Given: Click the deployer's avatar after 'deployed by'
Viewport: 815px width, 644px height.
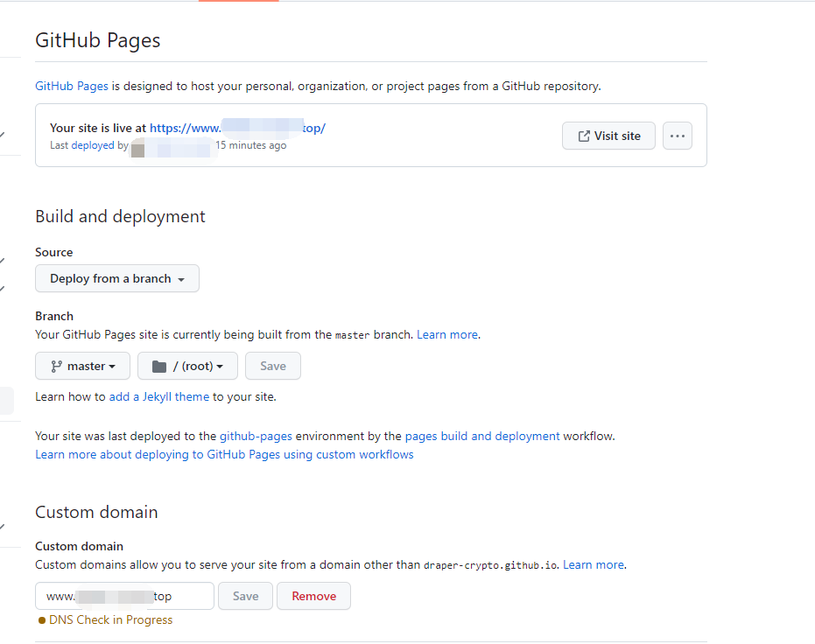Looking at the screenshot, I should [137, 146].
